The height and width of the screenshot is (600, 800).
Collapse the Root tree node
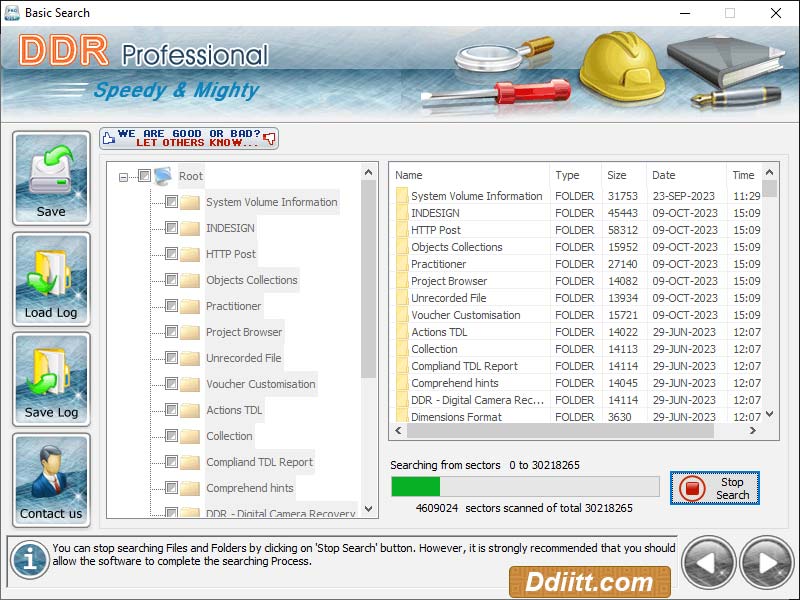pyautogui.click(x=123, y=176)
